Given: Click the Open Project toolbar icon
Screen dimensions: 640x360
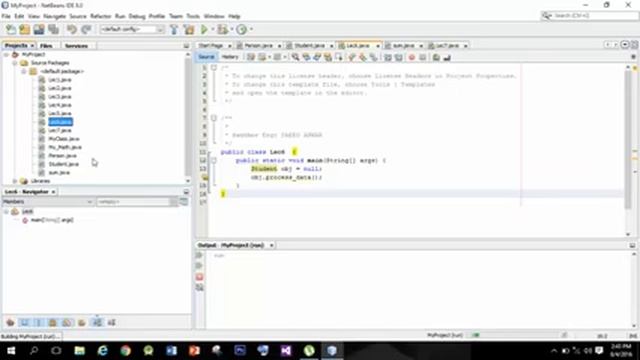Looking at the screenshot, I should click(x=39, y=29).
